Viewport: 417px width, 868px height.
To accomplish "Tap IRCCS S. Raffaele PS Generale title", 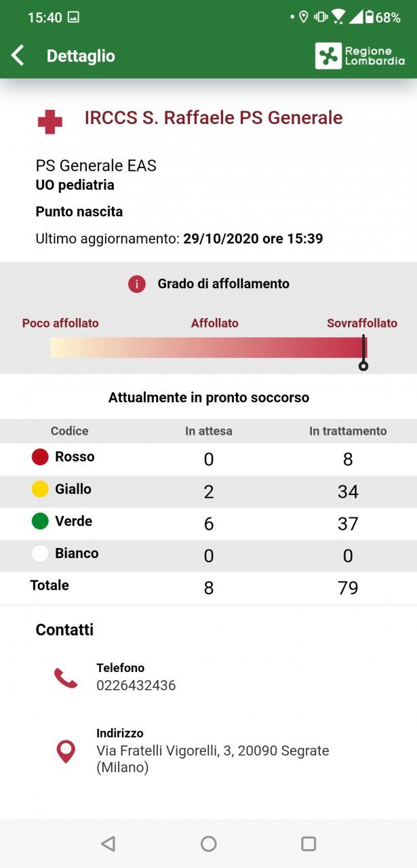I will click(x=214, y=118).
